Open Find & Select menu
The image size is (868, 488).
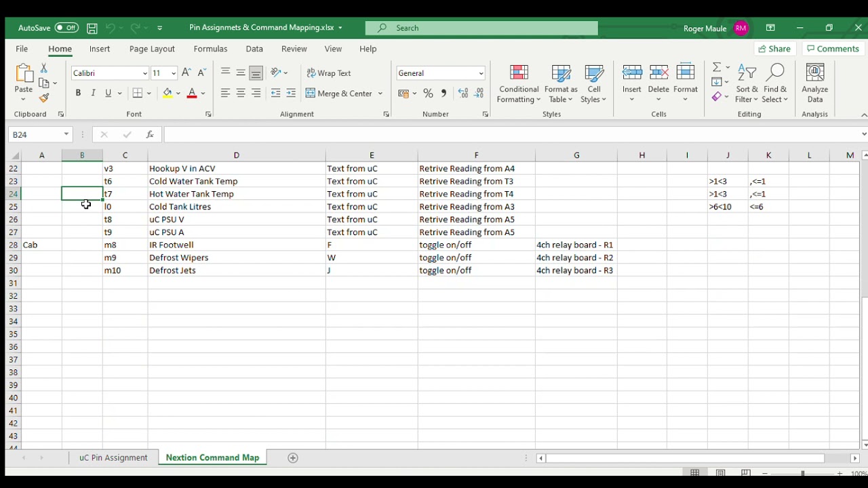[775, 83]
